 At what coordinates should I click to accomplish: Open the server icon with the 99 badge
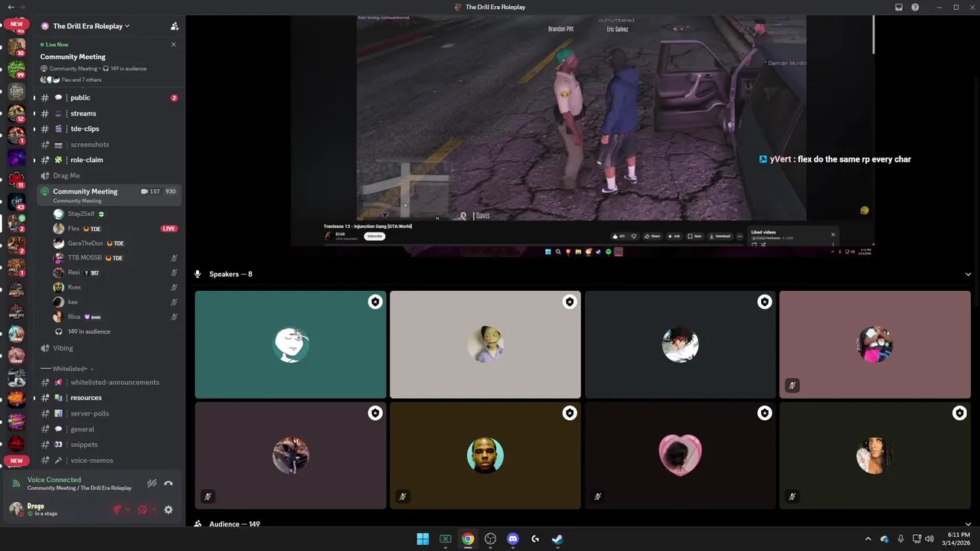(17, 69)
